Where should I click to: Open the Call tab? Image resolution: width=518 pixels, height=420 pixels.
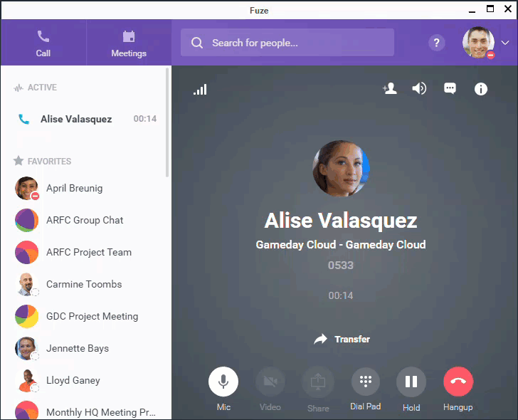pos(43,43)
